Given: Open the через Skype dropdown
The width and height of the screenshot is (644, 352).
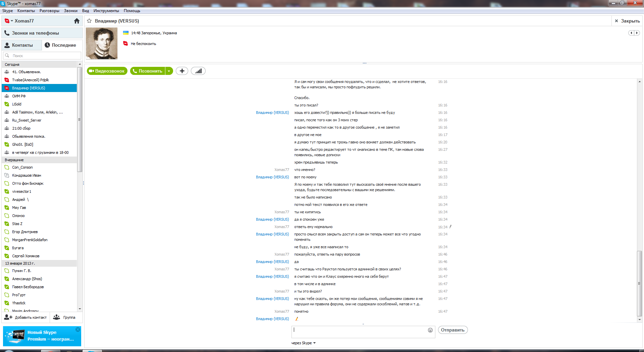Looking at the screenshot, I should 304,343.
